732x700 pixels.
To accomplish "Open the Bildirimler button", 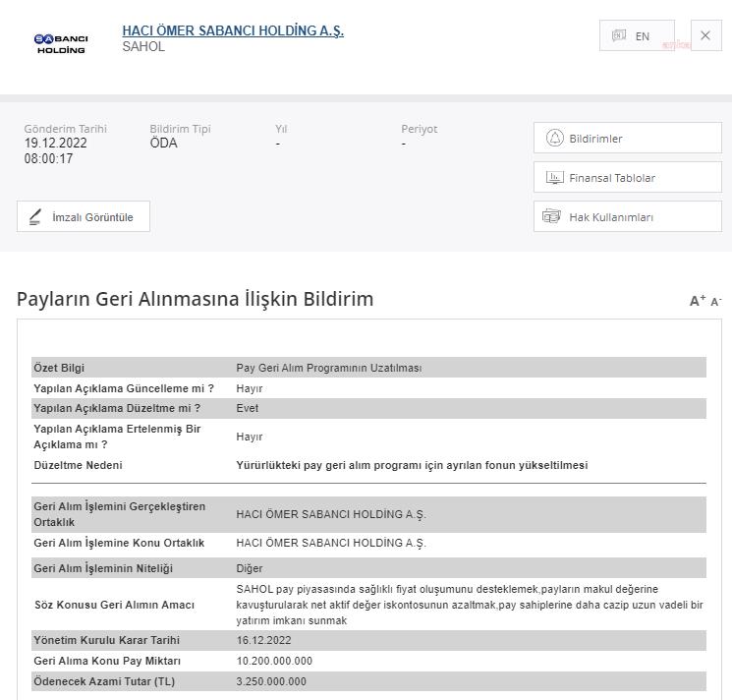I will (628, 139).
